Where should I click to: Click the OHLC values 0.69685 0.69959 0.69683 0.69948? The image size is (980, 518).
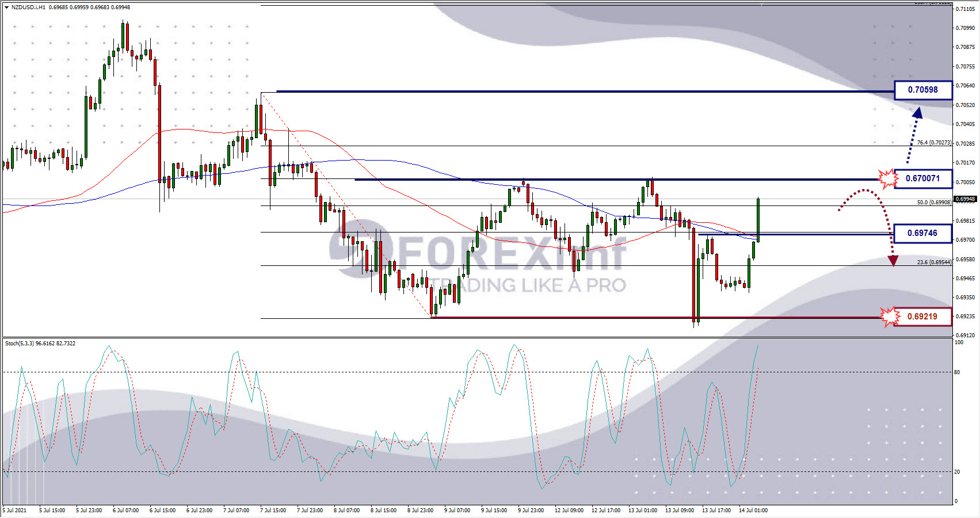(89, 7)
